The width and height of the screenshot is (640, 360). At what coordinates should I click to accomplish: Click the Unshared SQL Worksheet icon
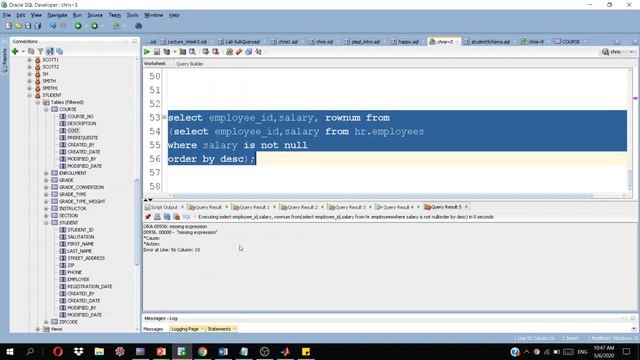pyautogui.click(x=229, y=52)
